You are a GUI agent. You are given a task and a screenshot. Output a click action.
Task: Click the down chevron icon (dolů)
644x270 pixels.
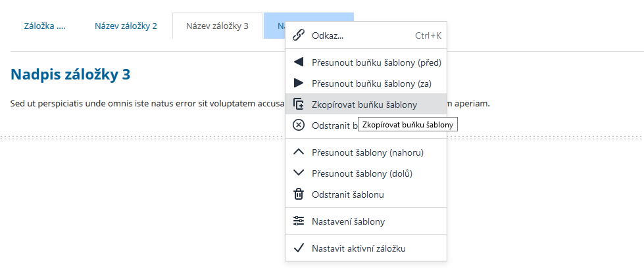click(299, 173)
